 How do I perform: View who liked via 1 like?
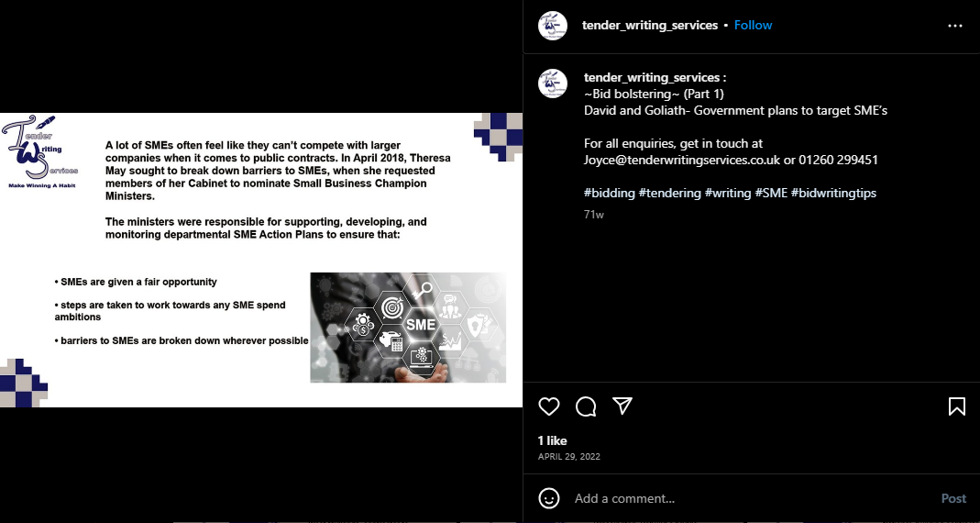point(553,440)
